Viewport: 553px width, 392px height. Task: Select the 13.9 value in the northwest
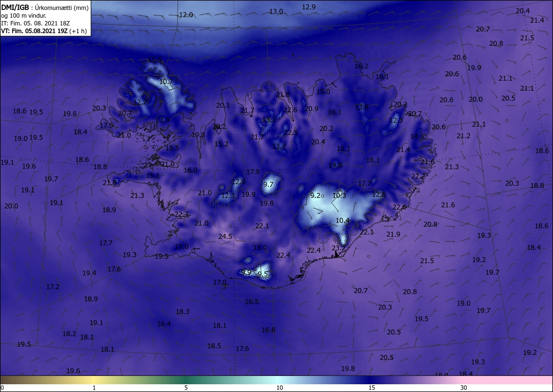163,119
